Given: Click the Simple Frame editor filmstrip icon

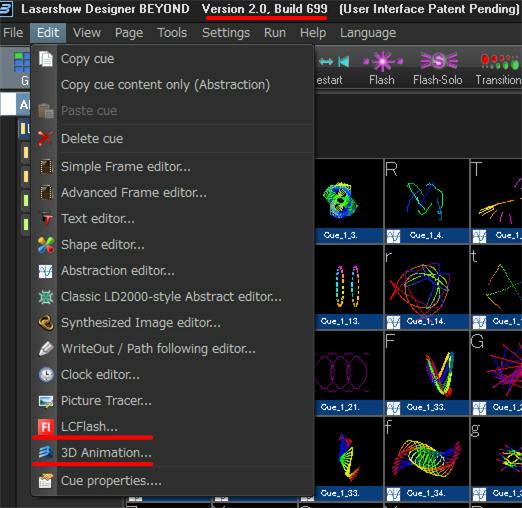Looking at the screenshot, I should click(x=46, y=166).
